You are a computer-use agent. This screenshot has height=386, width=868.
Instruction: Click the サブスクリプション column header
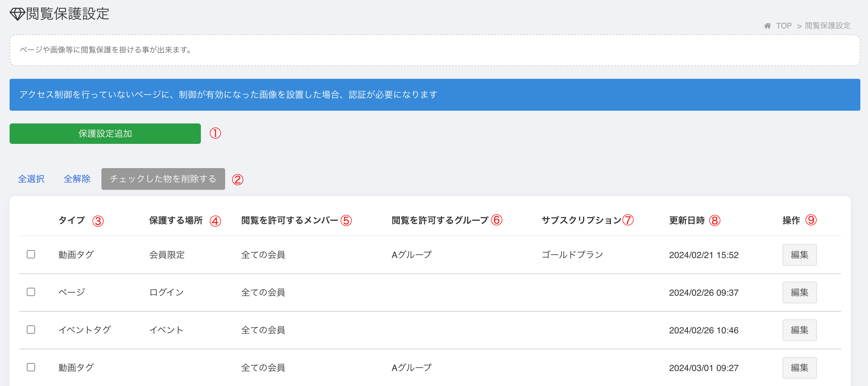pos(582,220)
